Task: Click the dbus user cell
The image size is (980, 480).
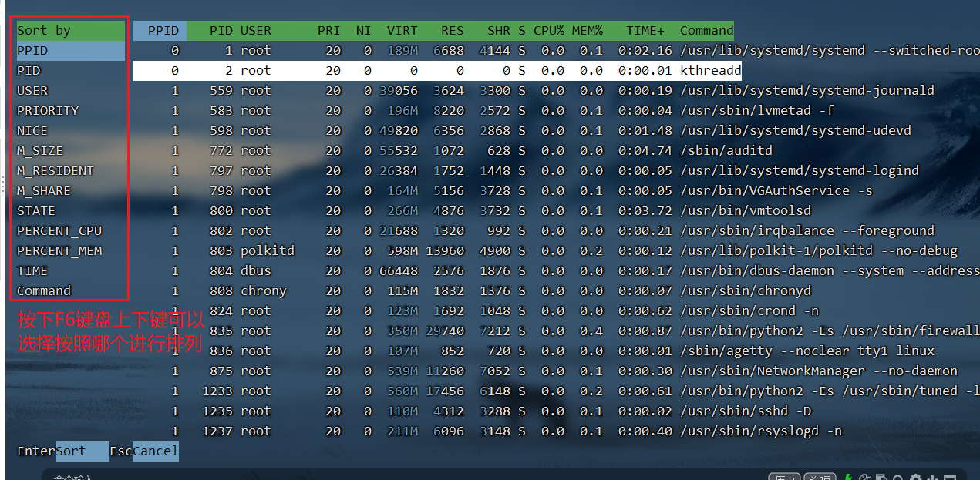Action: (256, 271)
